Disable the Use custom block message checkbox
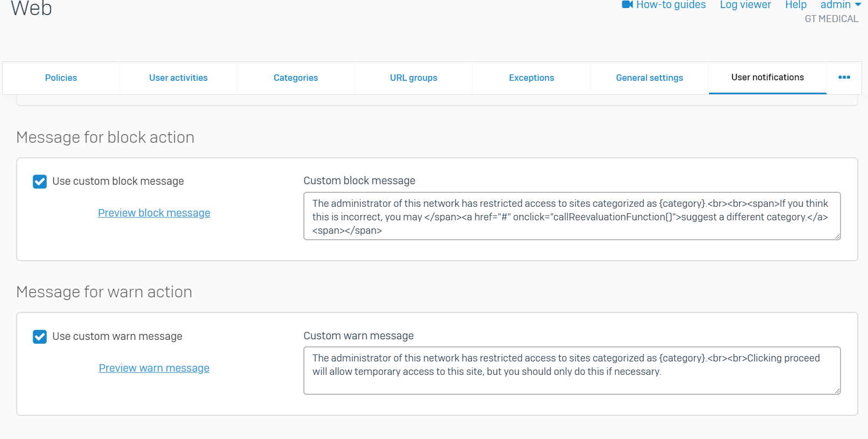This screenshot has width=868, height=439. click(40, 182)
